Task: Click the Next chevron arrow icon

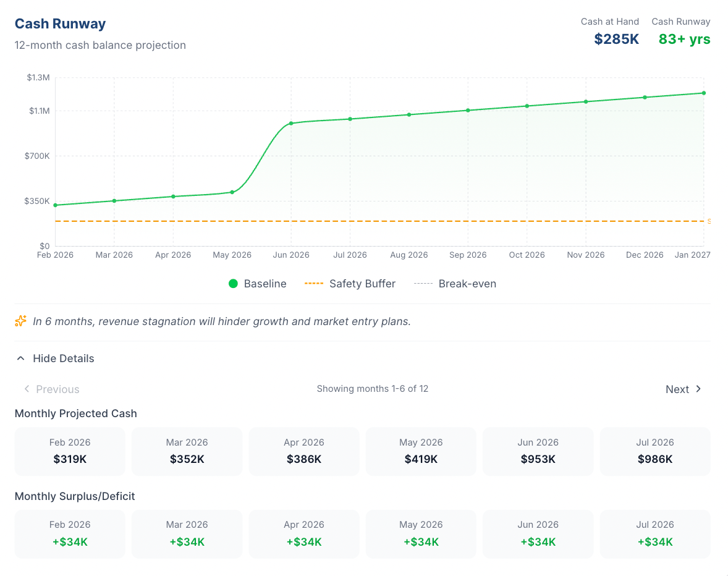Action: pos(698,389)
